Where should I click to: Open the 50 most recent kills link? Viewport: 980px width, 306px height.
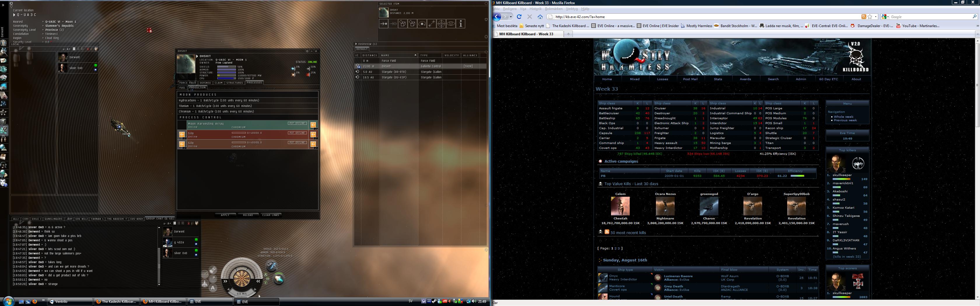(x=628, y=233)
